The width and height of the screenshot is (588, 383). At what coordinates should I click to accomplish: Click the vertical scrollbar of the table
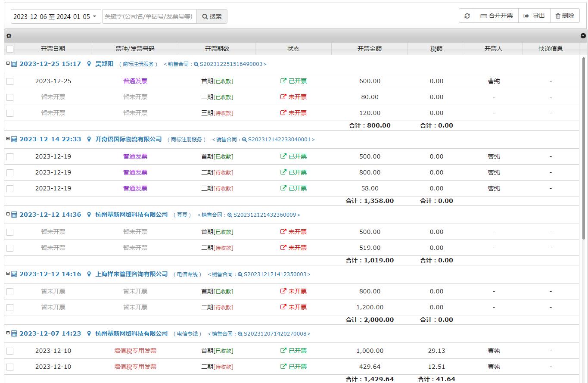pyautogui.click(x=584, y=148)
